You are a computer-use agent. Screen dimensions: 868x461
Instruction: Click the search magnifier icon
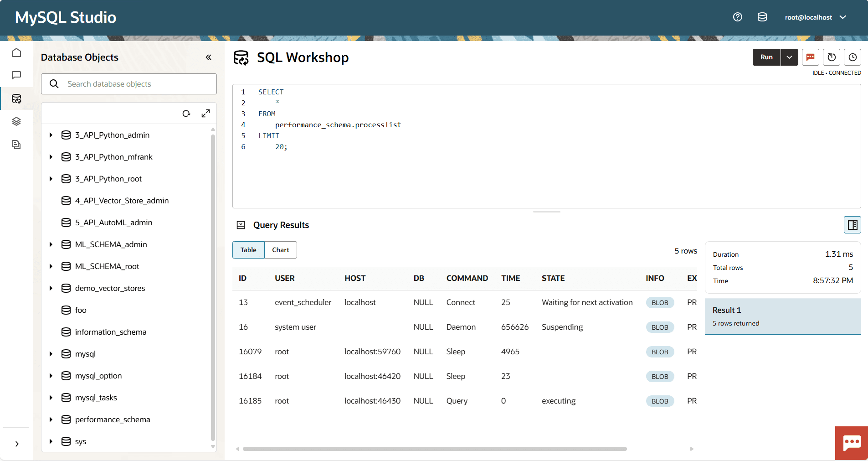(54, 84)
